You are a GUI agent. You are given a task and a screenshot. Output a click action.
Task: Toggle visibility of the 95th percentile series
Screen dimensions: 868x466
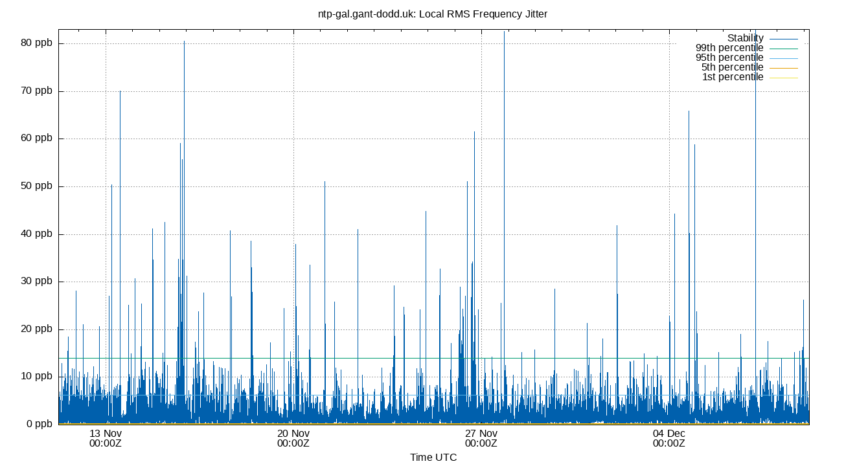pos(731,57)
